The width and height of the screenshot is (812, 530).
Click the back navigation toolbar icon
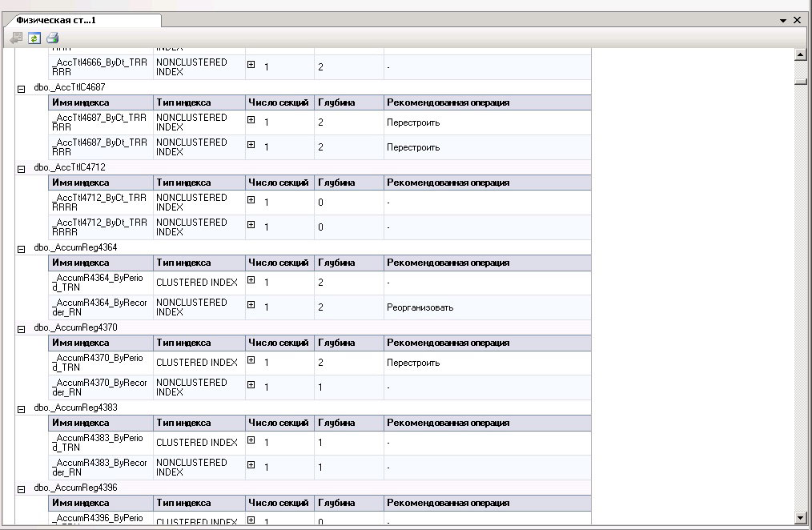pos(16,38)
